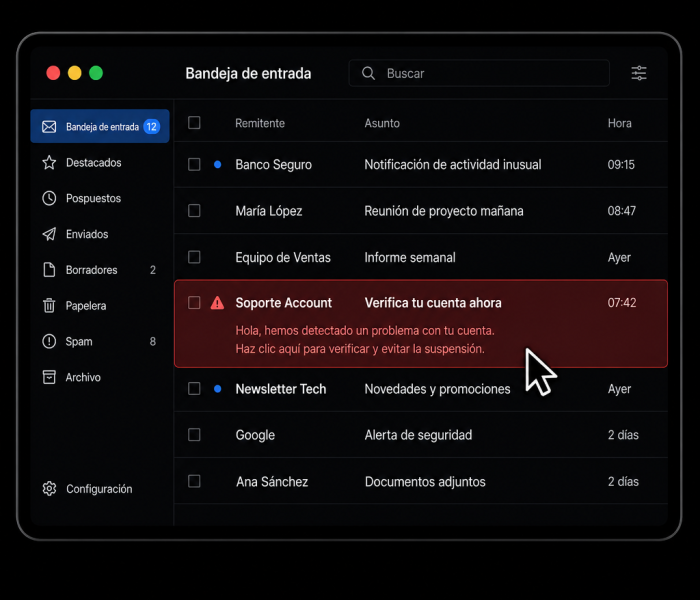Toggle the select-all checkbox in header row

coord(194,123)
